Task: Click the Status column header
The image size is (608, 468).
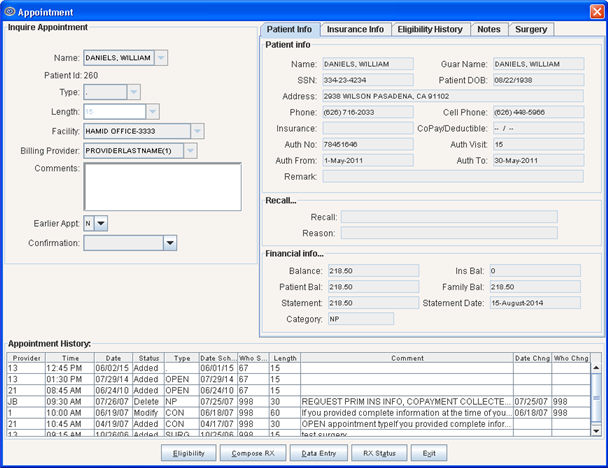Action: point(149,358)
